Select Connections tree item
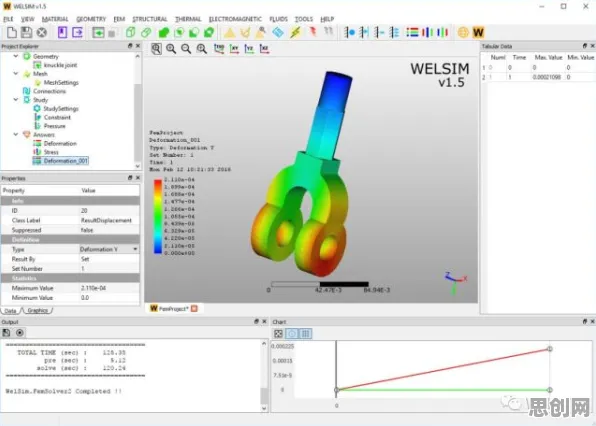596x426 pixels. pos(49,91)
